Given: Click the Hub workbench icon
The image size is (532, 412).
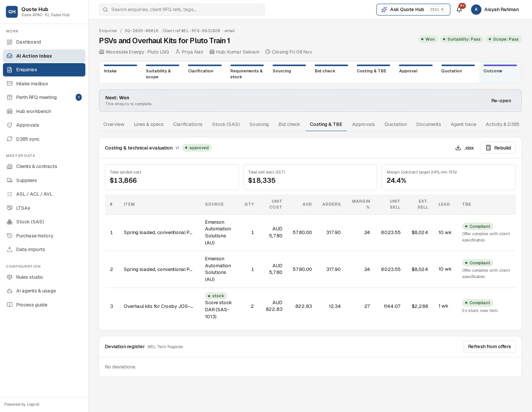Looking at the screenshot, I should tap(10, 111).
